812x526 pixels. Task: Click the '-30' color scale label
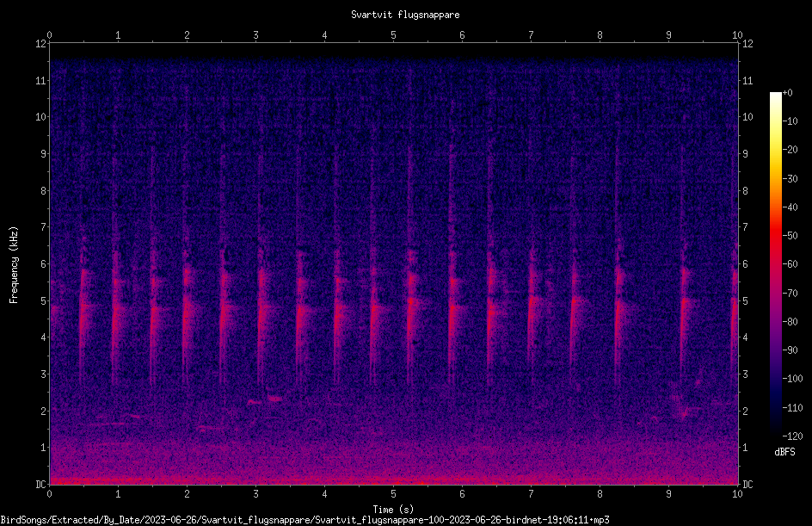(790, 179)
